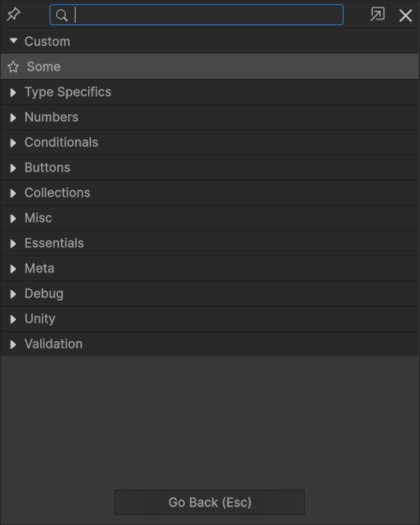Expand the Debug category
Image resolution: width=420 pixels, height=525 pixels.
(13, 293)
